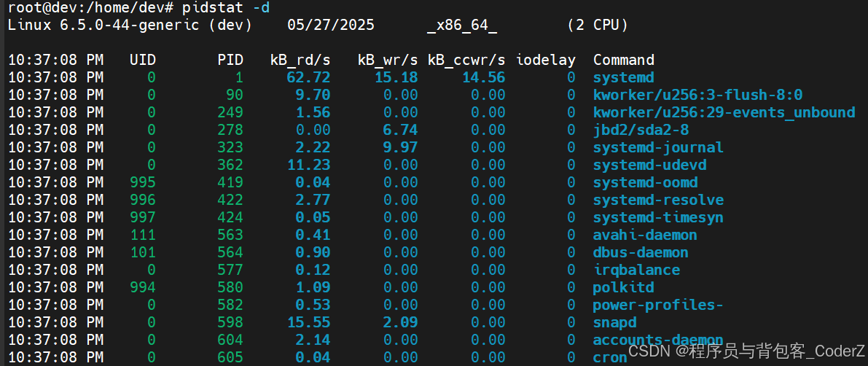
Task: Click the '_x86_64_' architecture label
Action: (461, 26)
